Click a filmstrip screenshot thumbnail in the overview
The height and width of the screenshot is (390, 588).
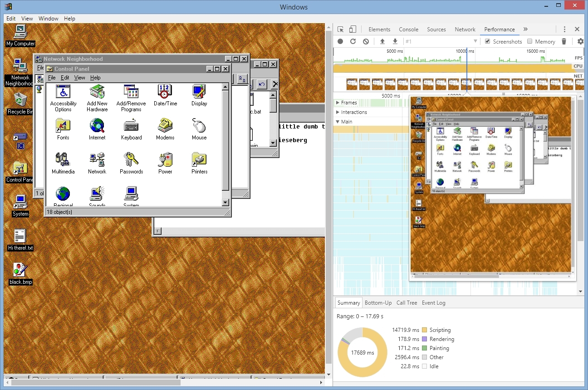click(x=352, y=84)
